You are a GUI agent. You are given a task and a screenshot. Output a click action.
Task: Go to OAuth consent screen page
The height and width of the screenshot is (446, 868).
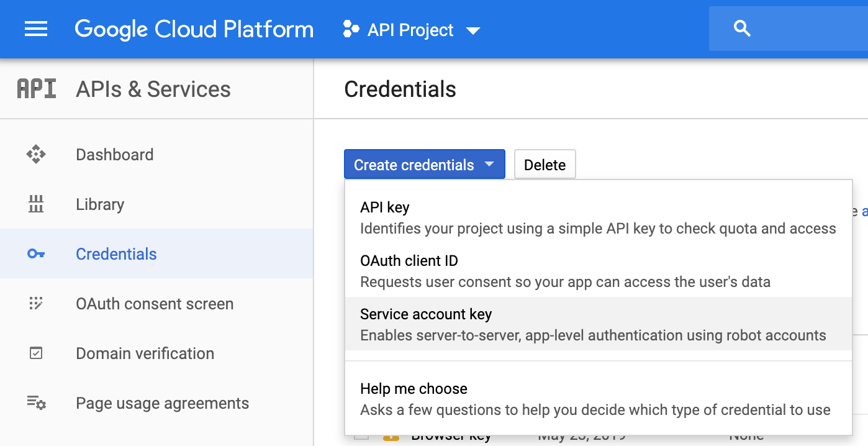155,304
